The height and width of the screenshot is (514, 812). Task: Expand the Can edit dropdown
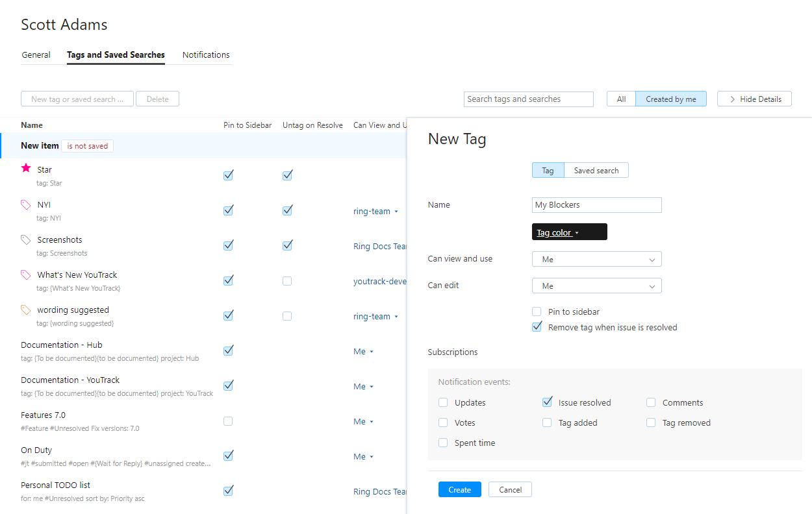596,286
